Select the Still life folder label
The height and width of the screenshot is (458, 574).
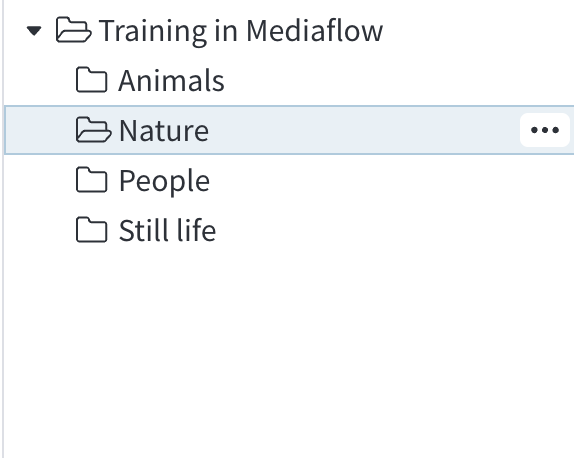pyautogui.click(x=167, y=230)
